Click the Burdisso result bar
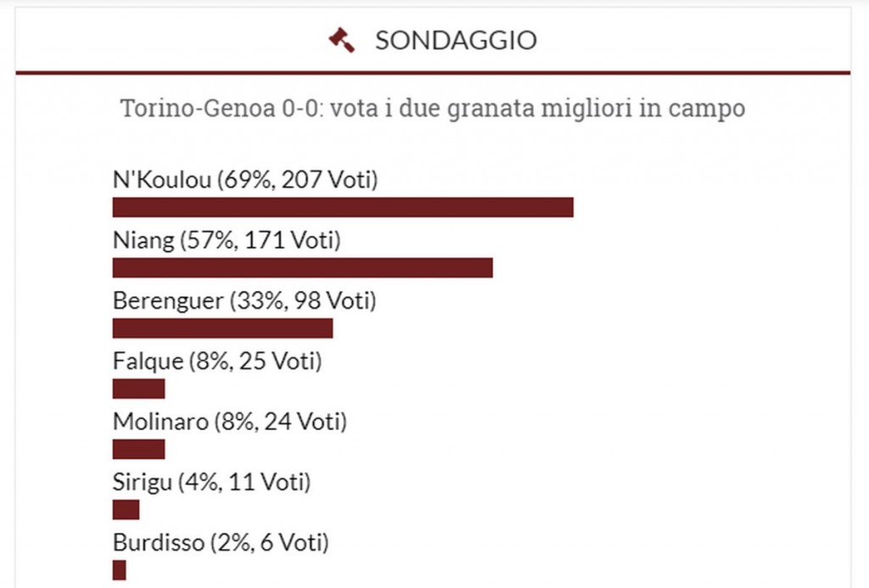Image resolution: width=869 pixels, height=588 pixels. pyautogui.click(x=119, y=569)
